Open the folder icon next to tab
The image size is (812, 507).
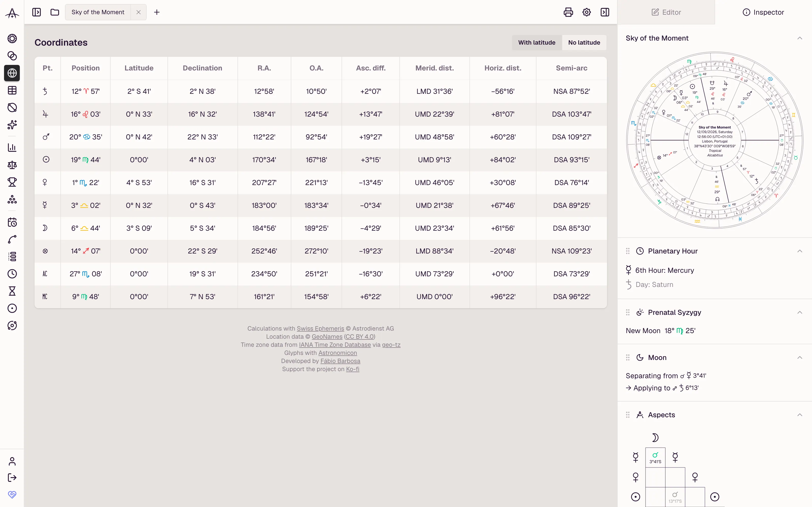pyautogui.click(x=55, y=12)
